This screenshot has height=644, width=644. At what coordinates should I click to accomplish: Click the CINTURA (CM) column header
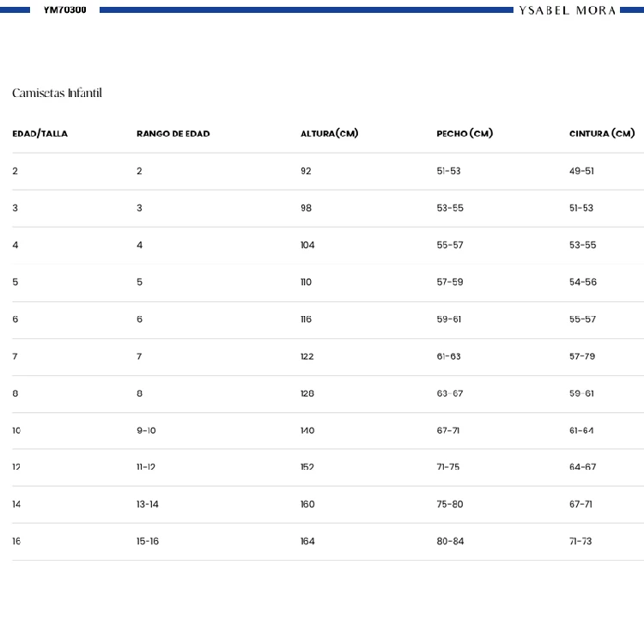pos(602,134)
